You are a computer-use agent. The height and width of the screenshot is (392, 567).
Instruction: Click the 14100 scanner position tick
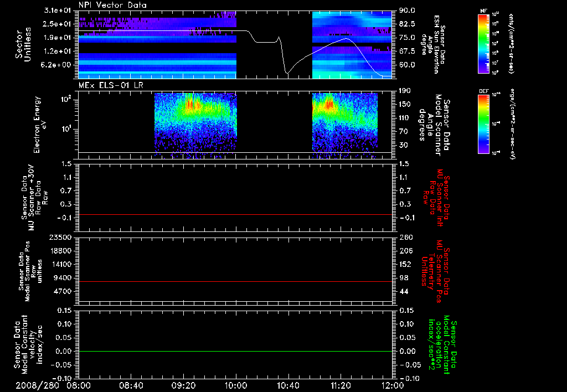[x=60, y=264]
